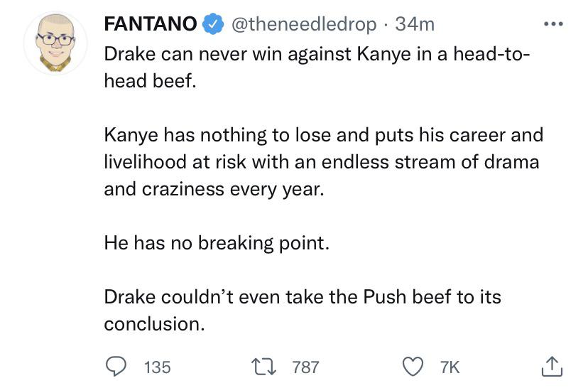
Task: Click the line 'Kanye has nothing to lose'
Action: (x=323, y=135)
